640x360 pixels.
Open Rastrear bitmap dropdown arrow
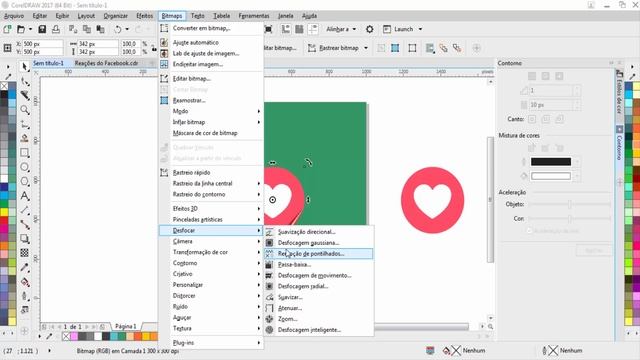point(366,48)
